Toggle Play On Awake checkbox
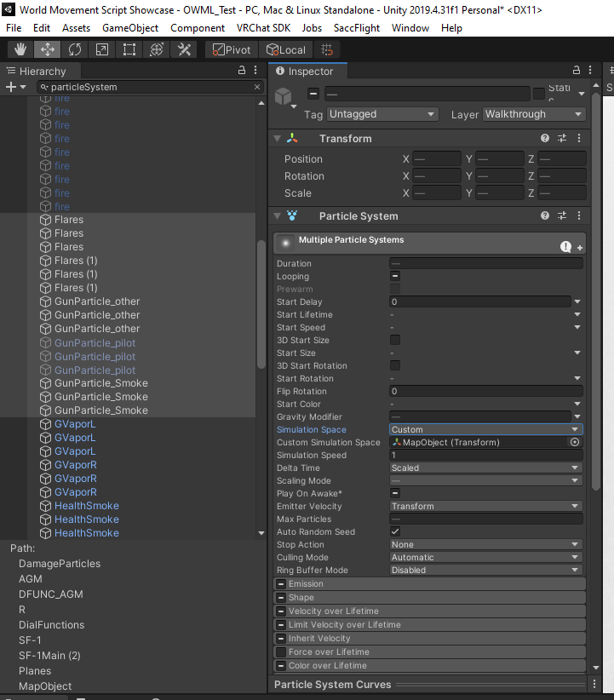Image resolution: width=614 pixels, height=700 pixels. [x=395, y=493]
